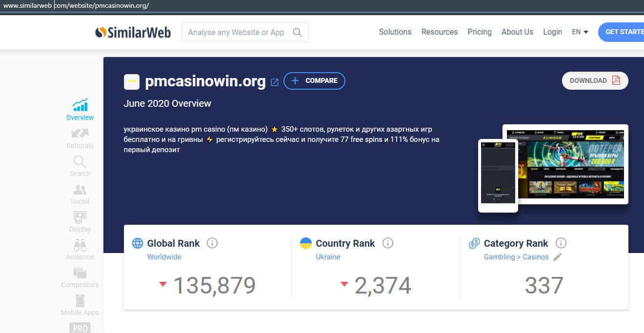
Task: Open the Overview sidebar section
Action: coord(80,110)
